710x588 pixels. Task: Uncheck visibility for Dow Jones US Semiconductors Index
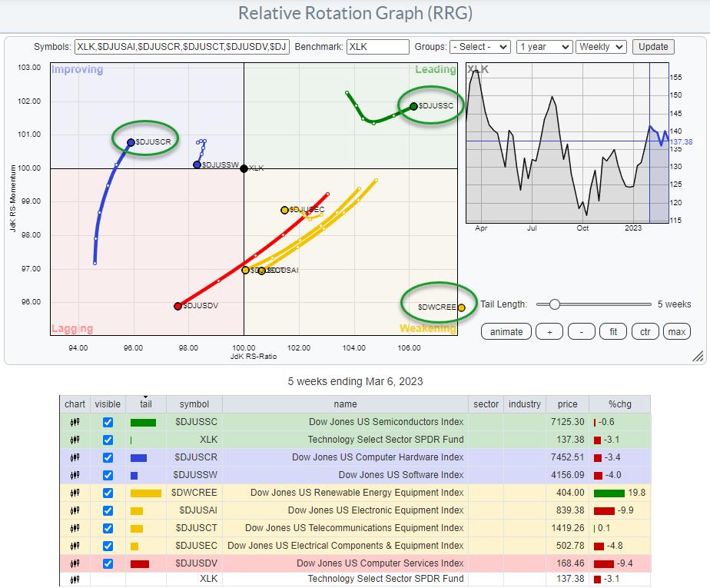(x=108, y=422)
